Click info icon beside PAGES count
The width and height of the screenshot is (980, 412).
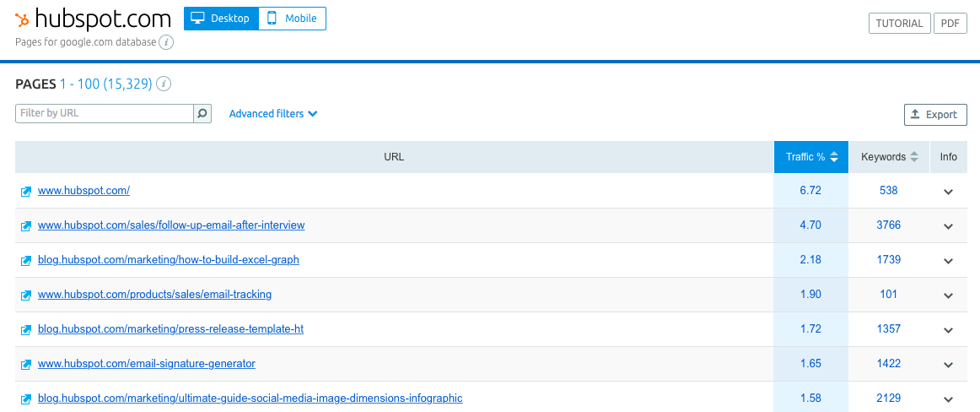[164, 84]
